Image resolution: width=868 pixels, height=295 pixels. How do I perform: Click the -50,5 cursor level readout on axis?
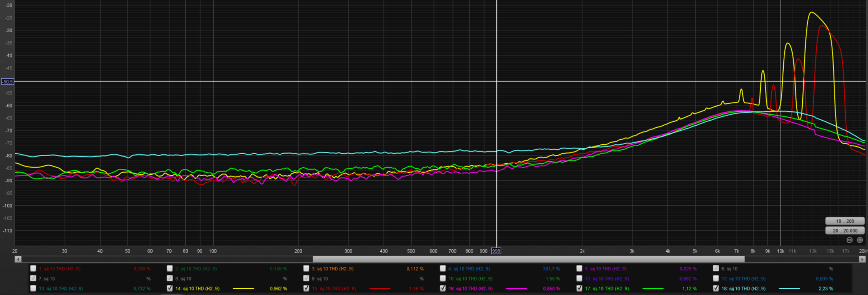[x=7, y=81]
